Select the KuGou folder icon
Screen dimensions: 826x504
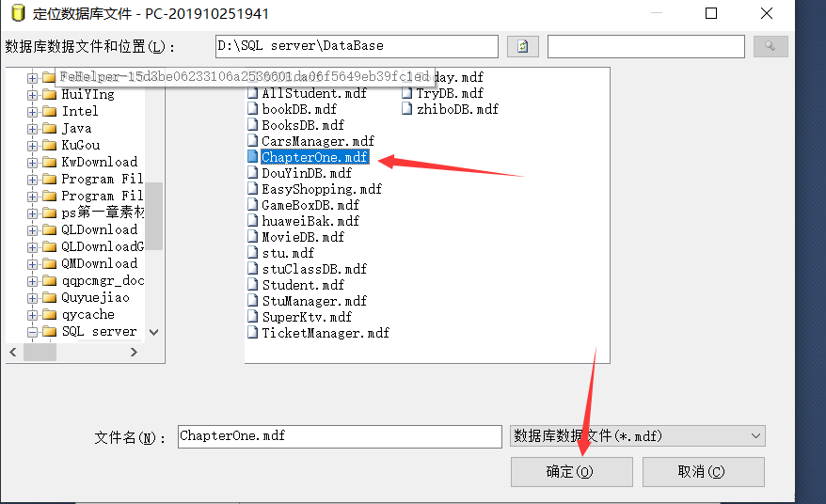pos(49,146)
